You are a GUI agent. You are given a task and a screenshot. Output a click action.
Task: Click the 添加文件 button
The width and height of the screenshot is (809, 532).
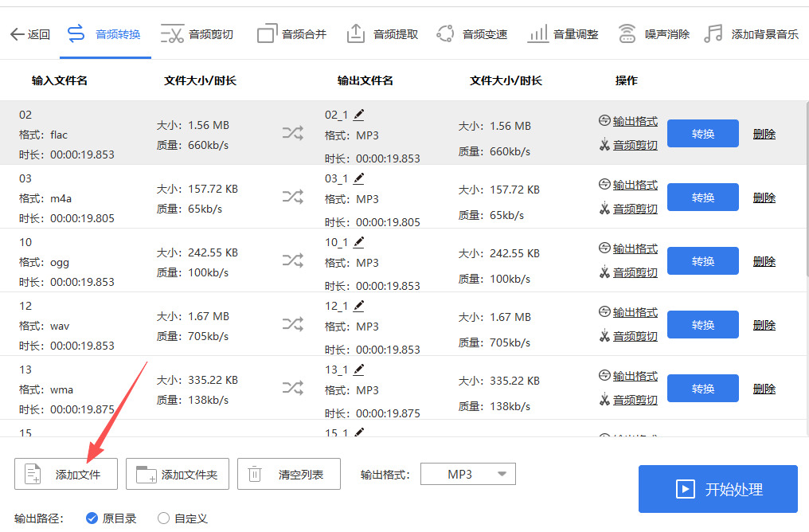coord(66,474)
